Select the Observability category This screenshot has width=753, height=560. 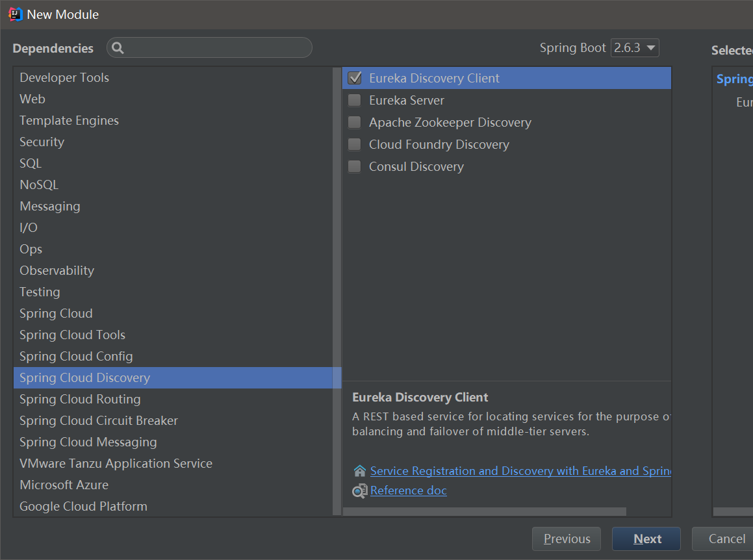[173, 271]
